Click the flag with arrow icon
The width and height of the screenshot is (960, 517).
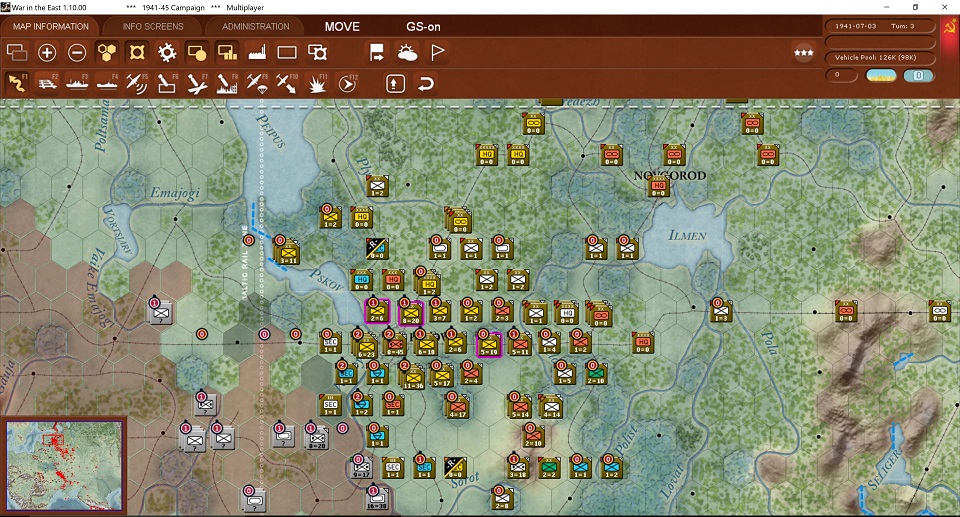tap(377, 53)
